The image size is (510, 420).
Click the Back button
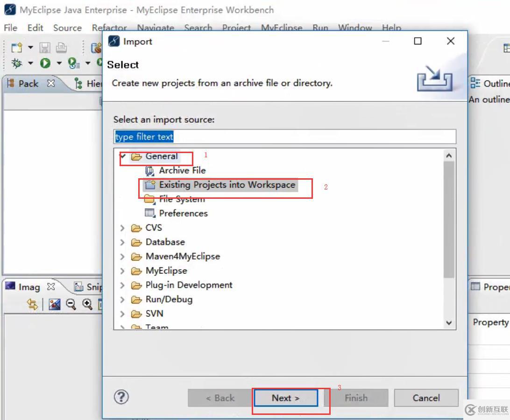click(220, 398)
